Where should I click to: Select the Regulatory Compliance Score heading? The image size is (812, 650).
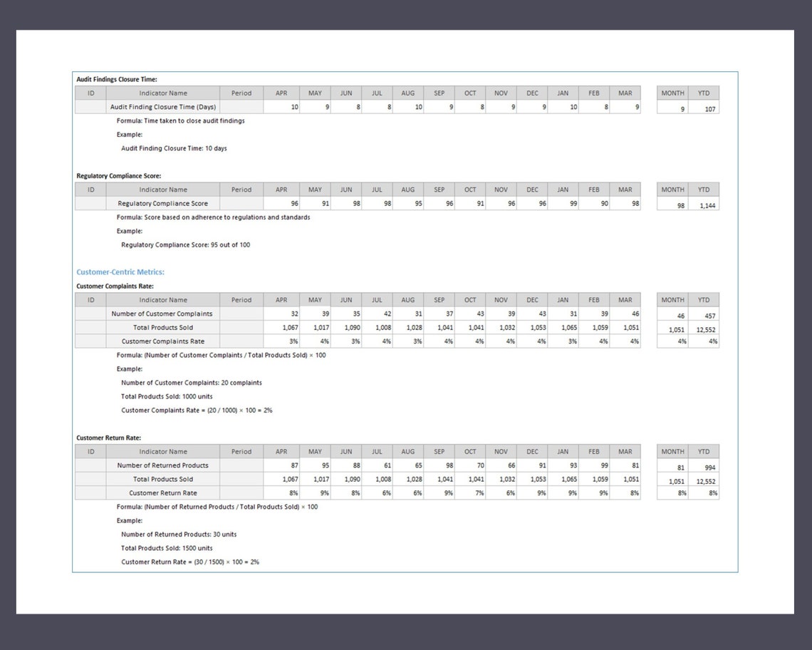(x=118, y=175)
